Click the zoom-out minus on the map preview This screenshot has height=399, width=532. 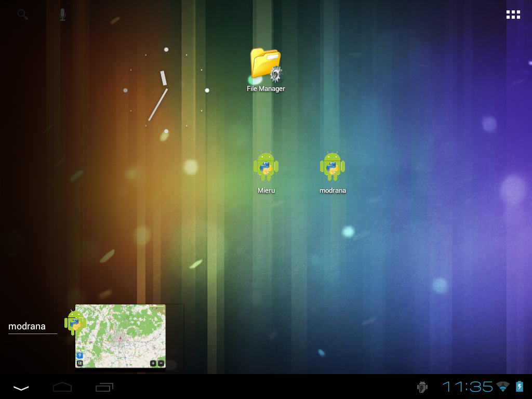coord(161,363)
